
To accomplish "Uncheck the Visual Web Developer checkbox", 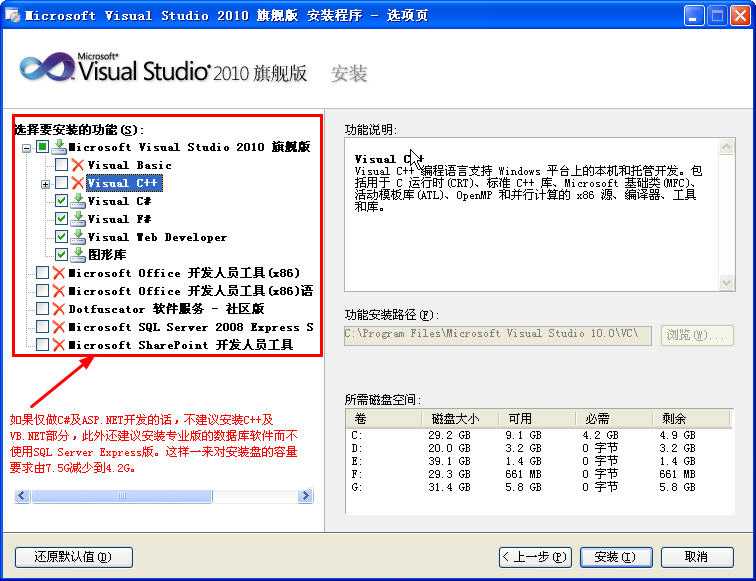I will (x=61, y=236).
